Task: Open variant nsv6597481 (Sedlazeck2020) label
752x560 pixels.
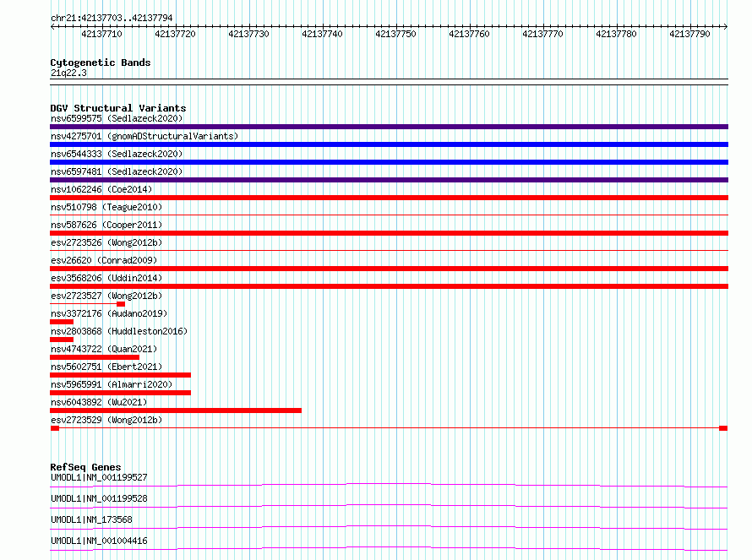Action: tap(117, 171)
